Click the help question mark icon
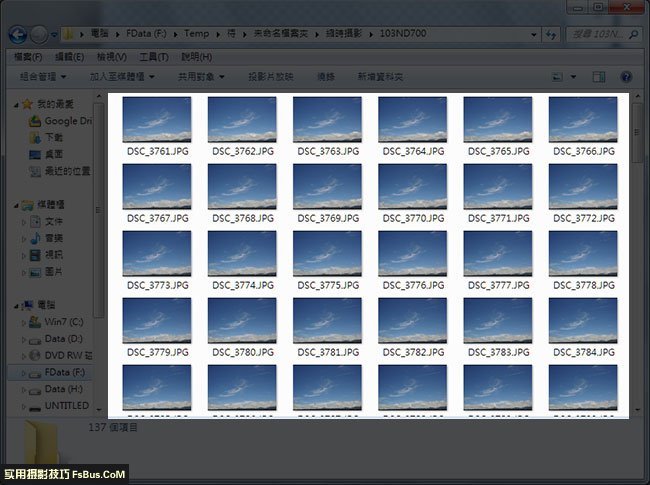Viewport: 650px width, 485px height. (x=626, y=76)
